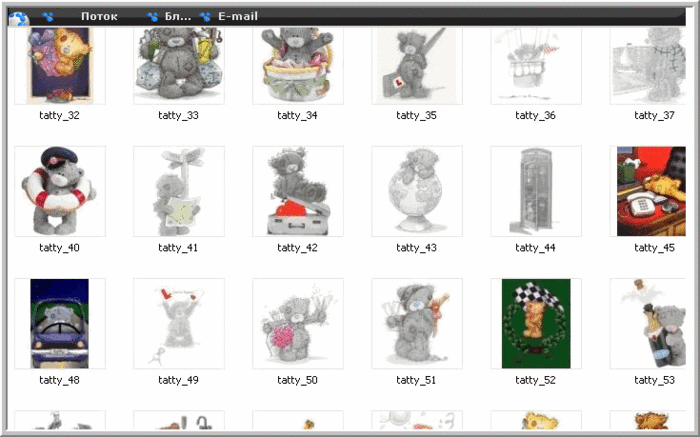Select the label tatty_37

[x=654, y=116]
